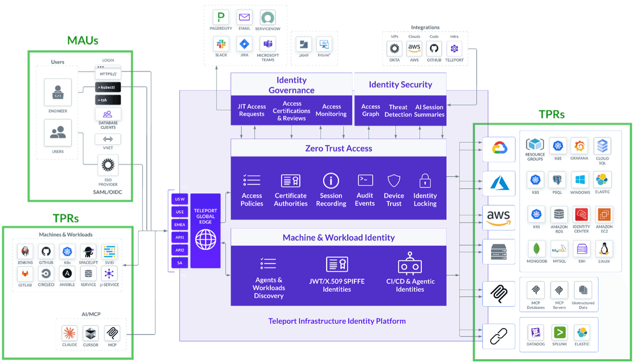Screen dimensions: 636x364
Task: Click the MongoDB leaf icon
Action: 536,249
